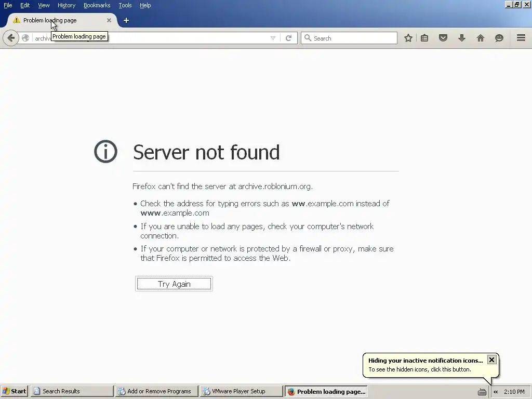Open the Downloads arrow icon
The width and height of the screenshot is (532, 399).
pyautogui.click(x=461, y=38)
